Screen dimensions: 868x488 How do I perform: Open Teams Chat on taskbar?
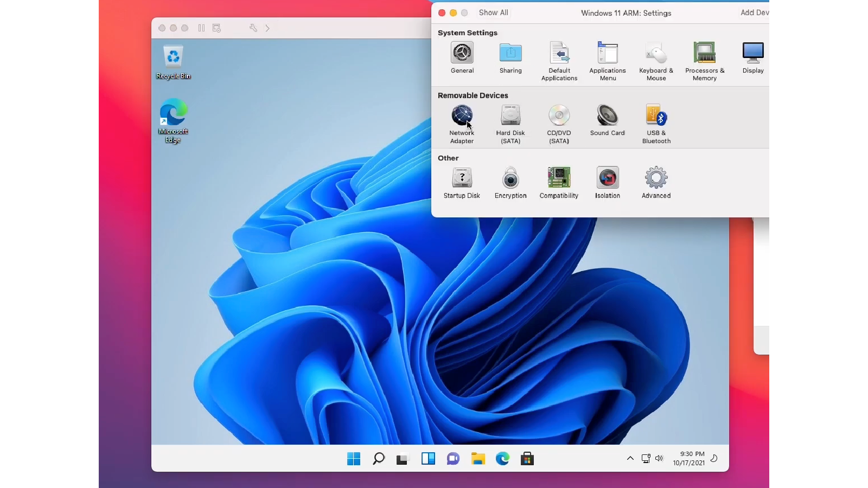[453, 459]
